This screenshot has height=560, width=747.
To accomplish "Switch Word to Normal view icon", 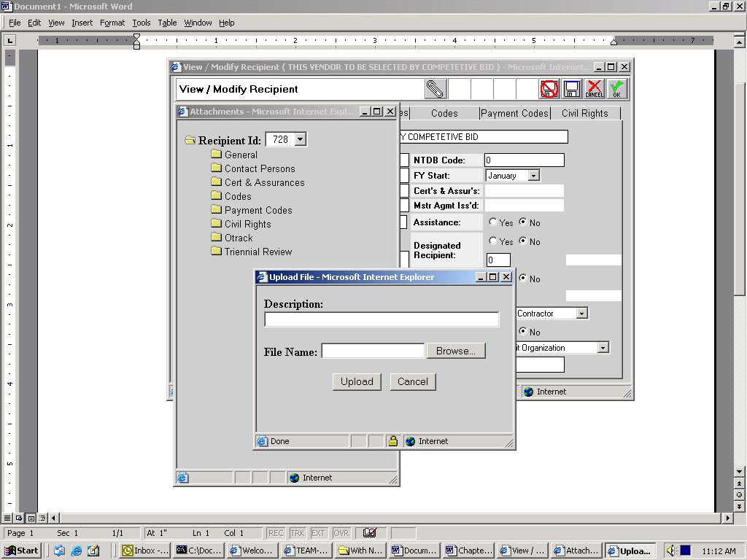I will (7, 518).
